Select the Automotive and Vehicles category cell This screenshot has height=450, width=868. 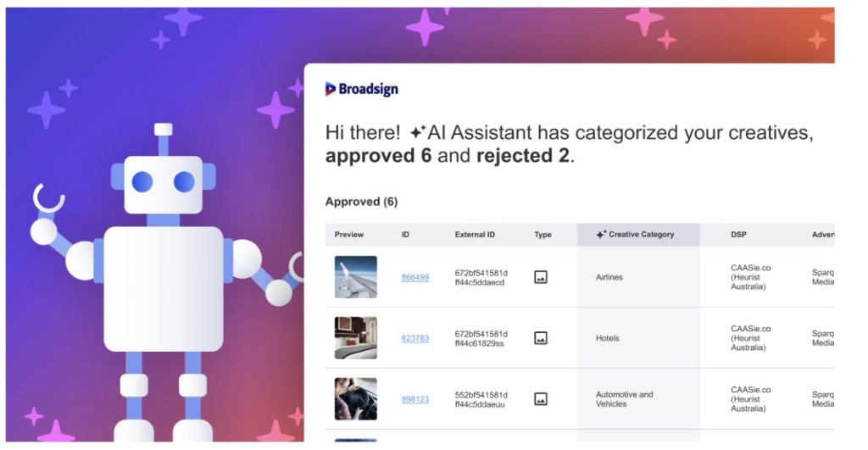coord(625,399)
